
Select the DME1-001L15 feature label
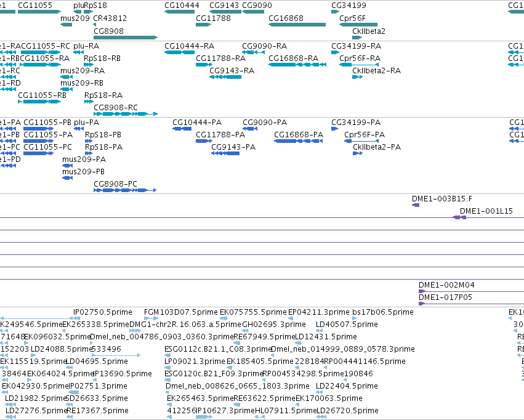[x=486, y=211]
